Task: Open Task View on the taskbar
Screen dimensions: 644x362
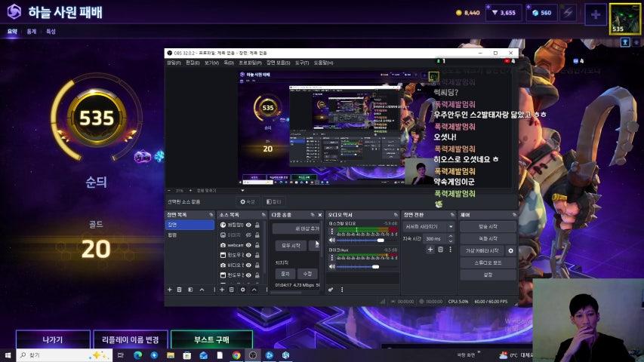Action: tap(120, 355)
